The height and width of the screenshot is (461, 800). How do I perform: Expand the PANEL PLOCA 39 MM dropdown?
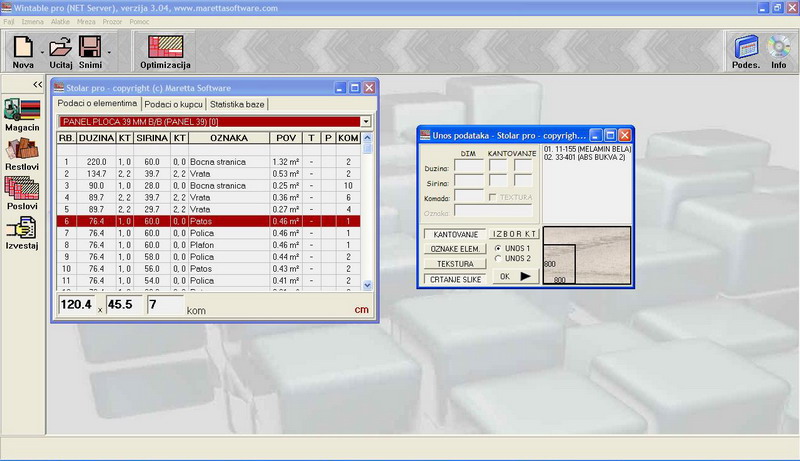pyautogui.click(x=366, y=121)
